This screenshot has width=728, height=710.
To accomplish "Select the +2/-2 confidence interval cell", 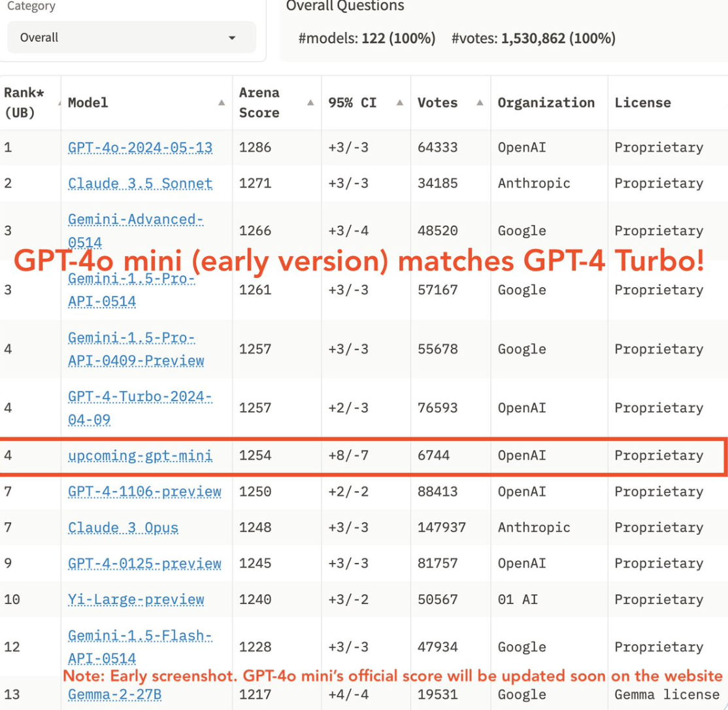I will (x=348, y=491).
